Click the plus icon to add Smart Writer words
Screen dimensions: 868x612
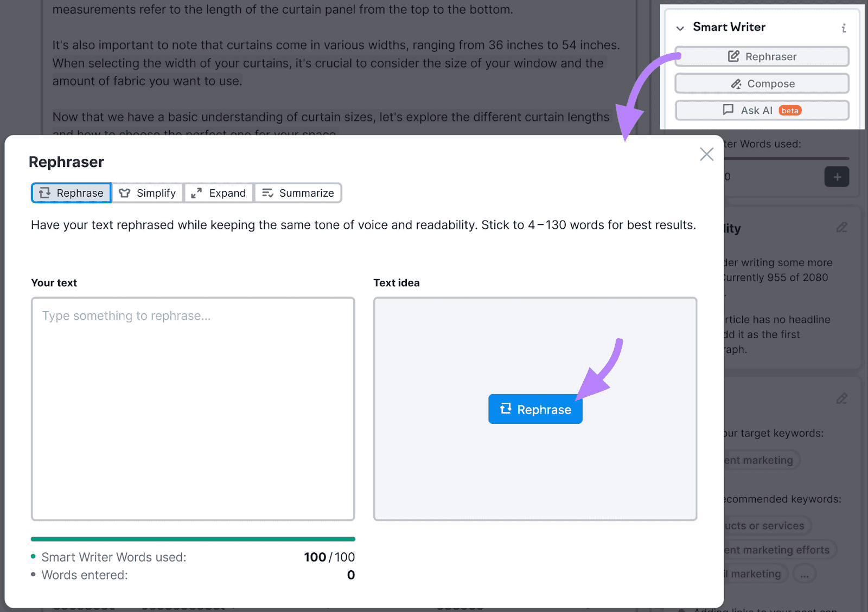[837, 177]
